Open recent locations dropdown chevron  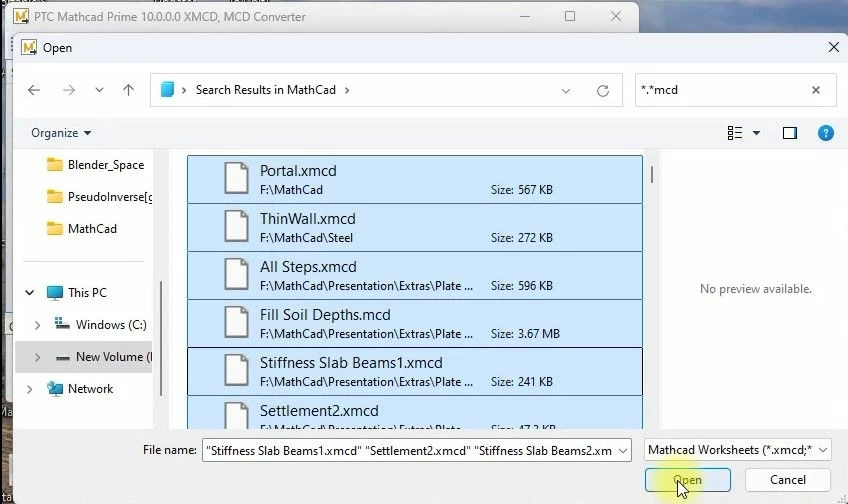(x=99, y=90)
